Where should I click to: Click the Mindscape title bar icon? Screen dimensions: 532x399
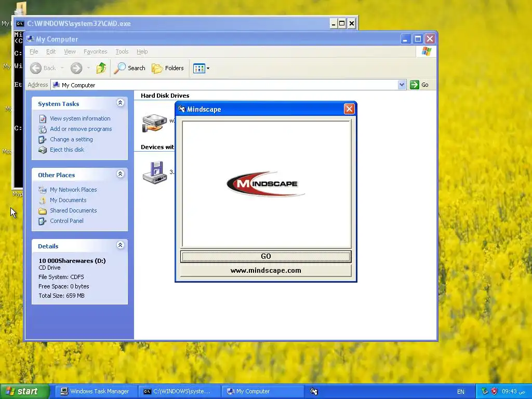[x=181, y=109]
